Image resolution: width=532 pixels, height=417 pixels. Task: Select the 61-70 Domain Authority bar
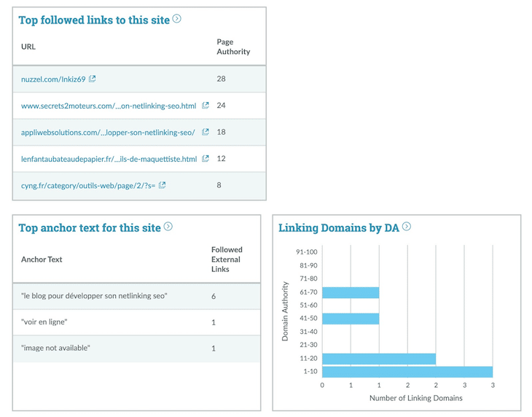point(351,292)
